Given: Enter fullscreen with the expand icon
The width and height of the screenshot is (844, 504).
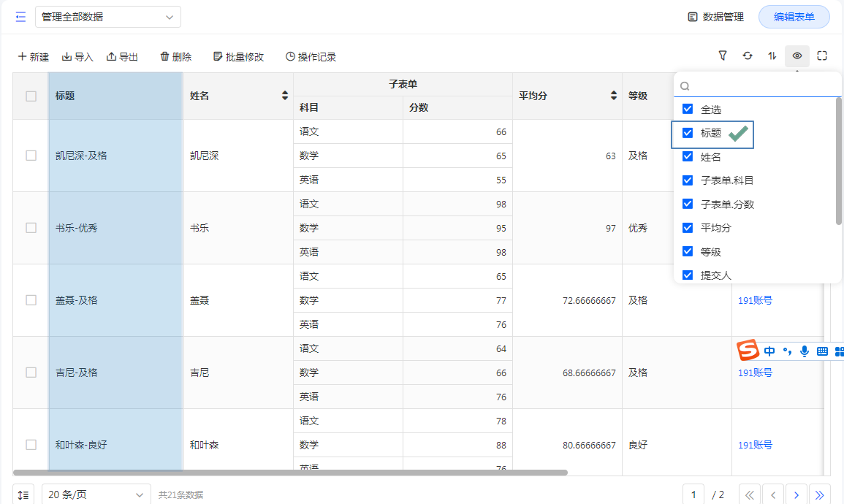Looking at the screenshot, I should tap(822, 56).
